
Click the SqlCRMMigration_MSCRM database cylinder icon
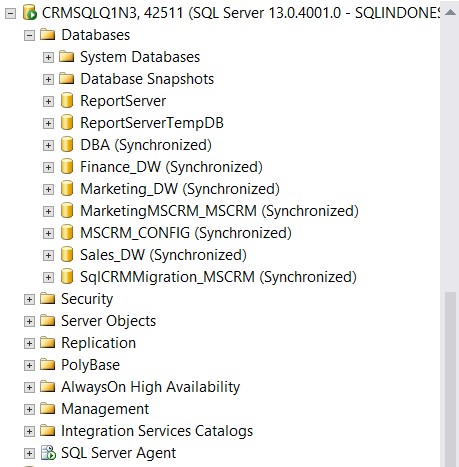pos(67,277)
